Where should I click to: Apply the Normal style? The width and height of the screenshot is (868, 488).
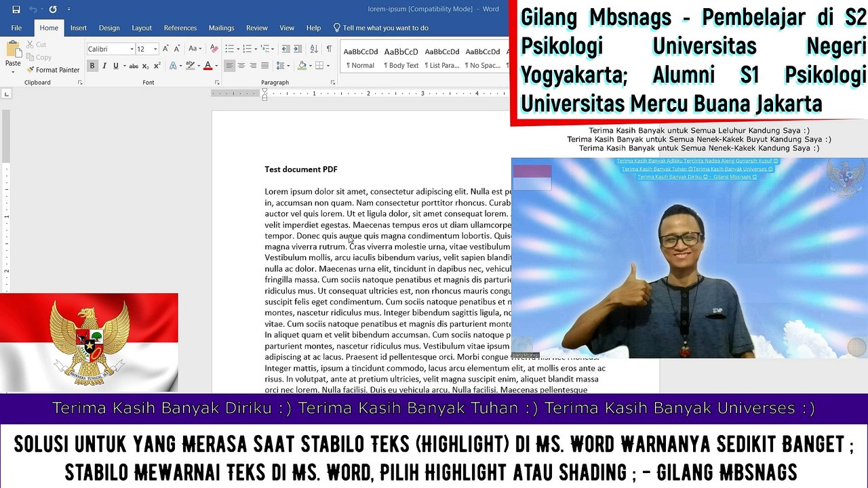[x=360, y=58]
